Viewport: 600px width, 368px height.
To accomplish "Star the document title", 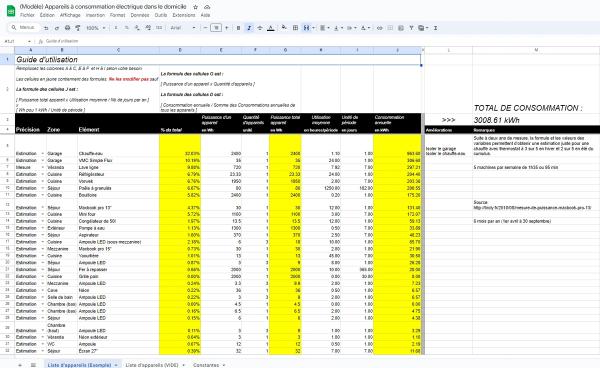I will pyautogui.click(x=196, y=7).
